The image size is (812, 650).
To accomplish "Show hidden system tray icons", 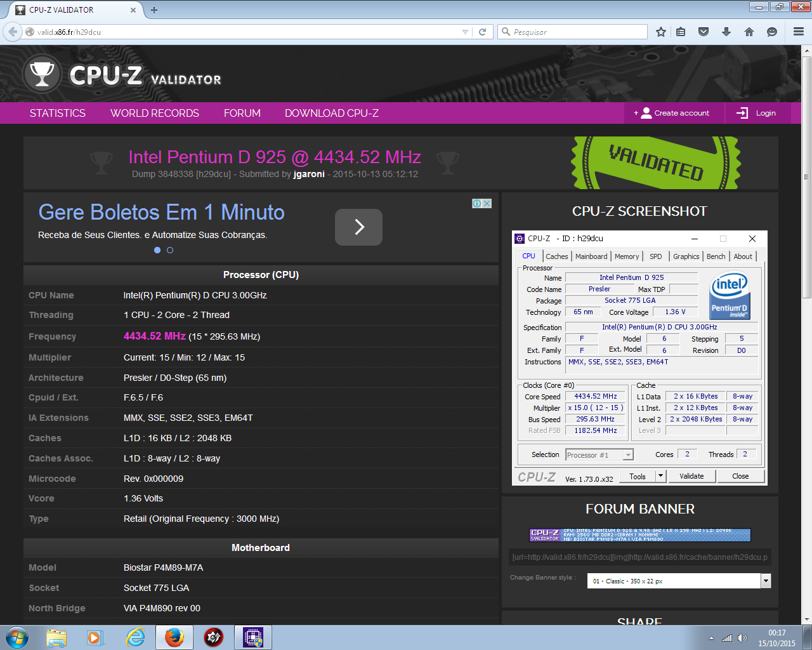I will (711, 638).
